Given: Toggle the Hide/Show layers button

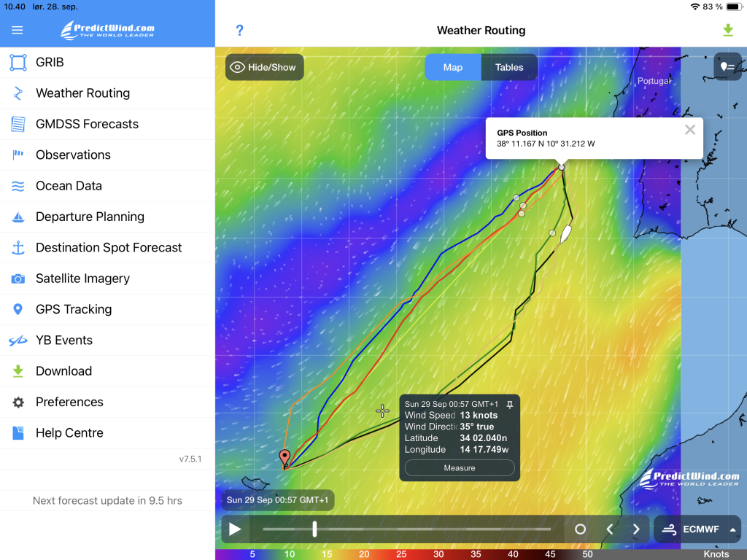Looking at the screenshot, I should point(264,67).
